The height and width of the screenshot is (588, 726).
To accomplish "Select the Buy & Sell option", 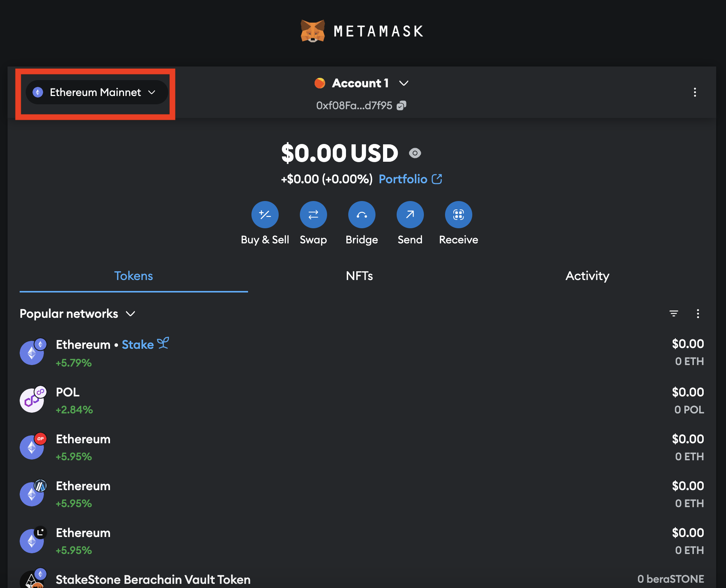I will click(265, 214).
